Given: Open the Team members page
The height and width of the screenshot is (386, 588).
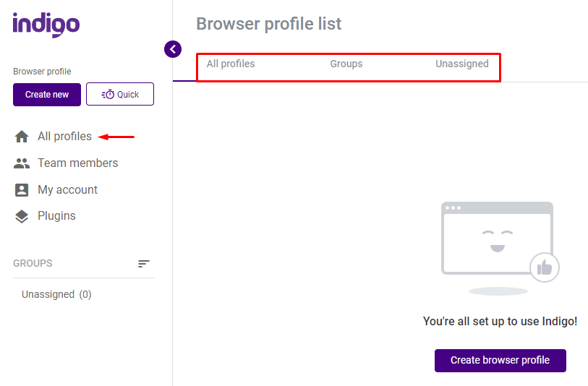Looking at the screenshot, I should (x=77, y=163).
